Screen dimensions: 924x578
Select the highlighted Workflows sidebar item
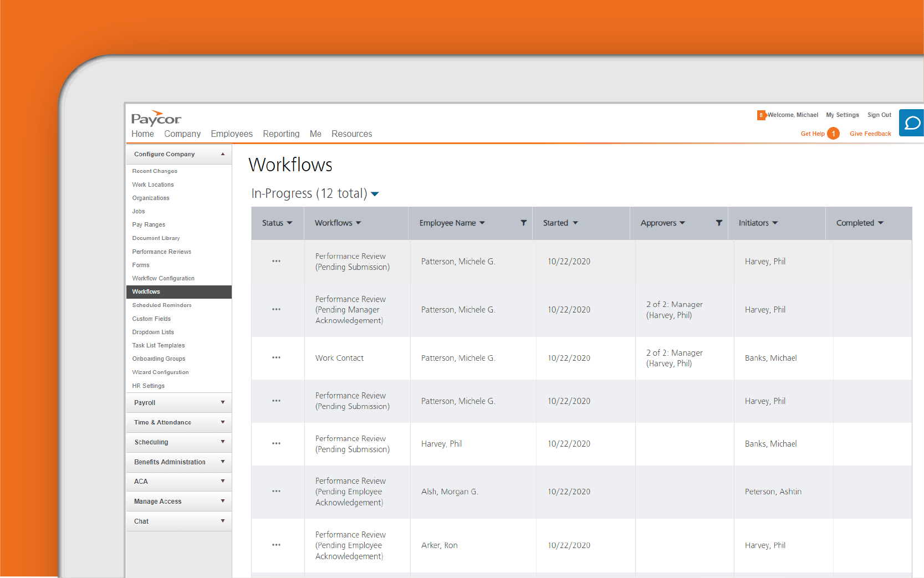(x=178, y=292)
